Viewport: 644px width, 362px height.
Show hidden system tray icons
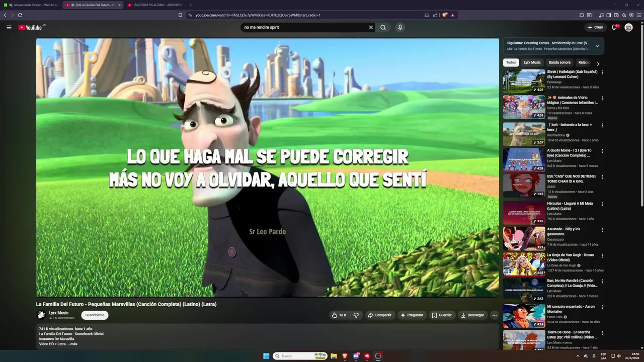click(x=578, y=356)
